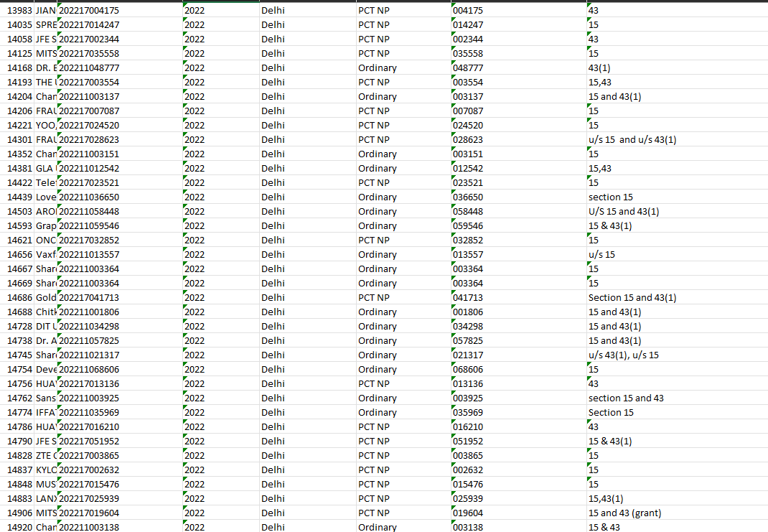Select the cell containing 202217041713

[89, 298]
